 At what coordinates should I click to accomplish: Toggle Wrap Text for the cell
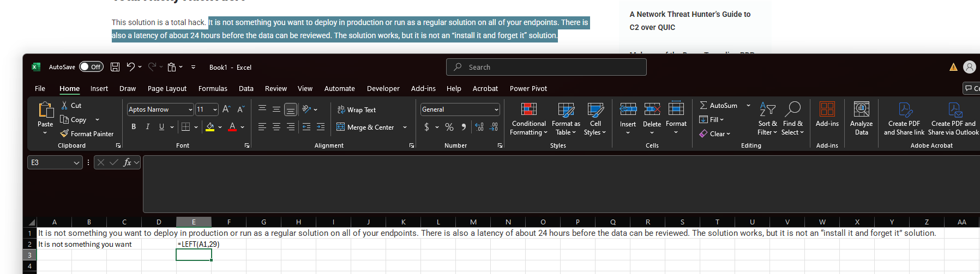(x=357, y=110)
